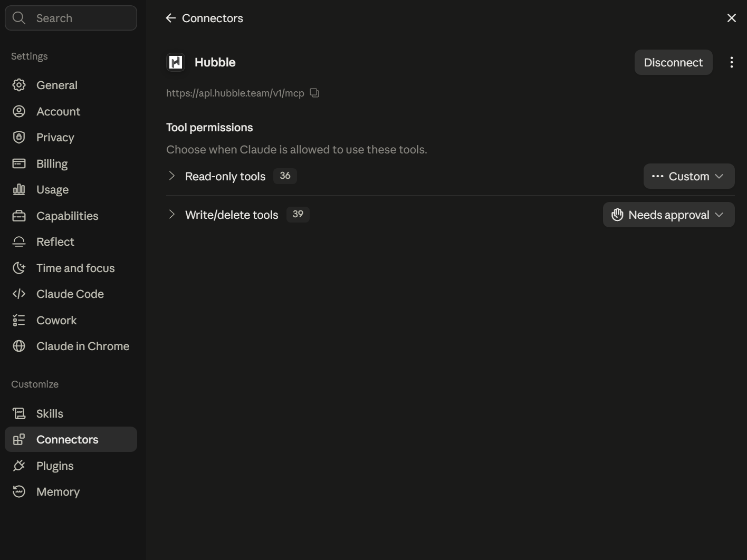Click the Reflect sunrise icon

tap(19, 242)
